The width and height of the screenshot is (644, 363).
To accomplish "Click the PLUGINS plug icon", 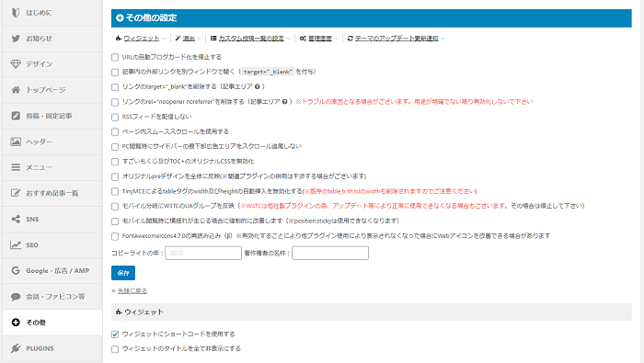I will (16, 348).
